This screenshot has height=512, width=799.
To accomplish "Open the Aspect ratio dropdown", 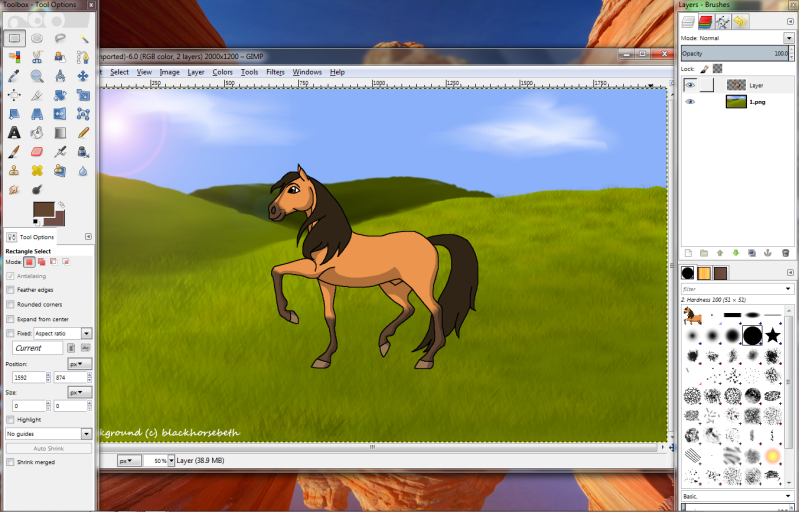I will pos(63,333).
